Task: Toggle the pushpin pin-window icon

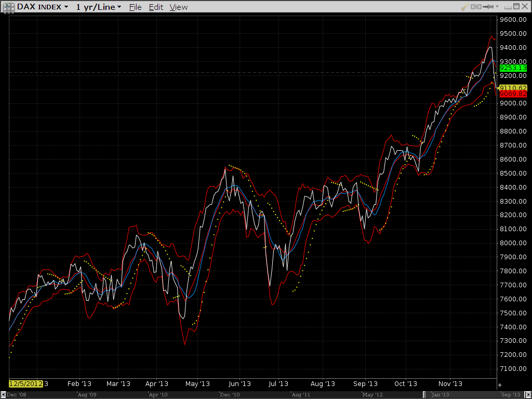Action: [x=488, y=6]
